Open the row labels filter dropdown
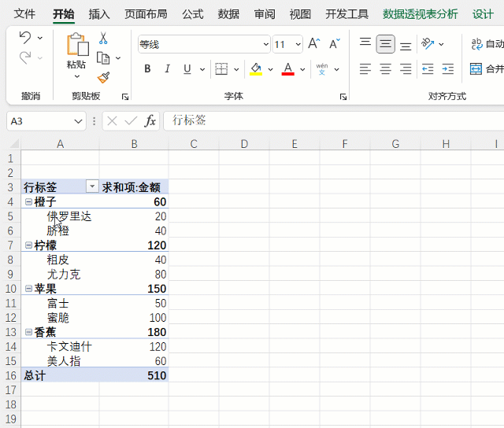Screen dimensions: 504x428 92,186
